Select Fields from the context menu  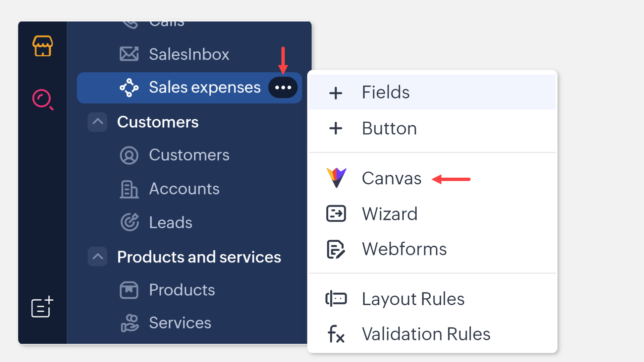pyautogui.click(x=386, y=92)
